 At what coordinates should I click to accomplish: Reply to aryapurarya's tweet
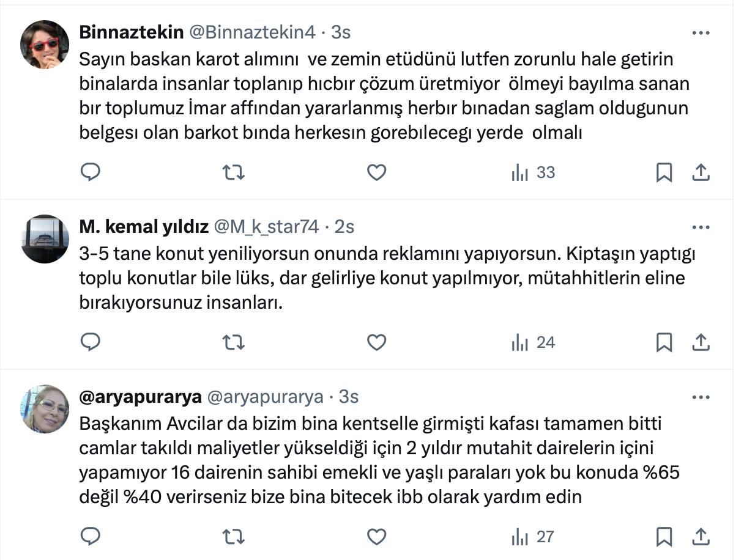[91, 537]
